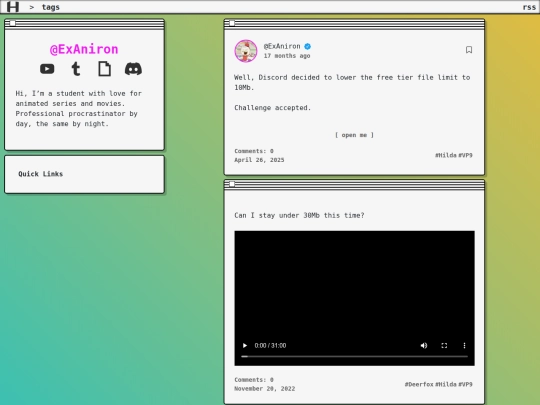Open #Deerfox tag on November post
The height and width of the screenshot is (405, 540).
coord(419,384)
